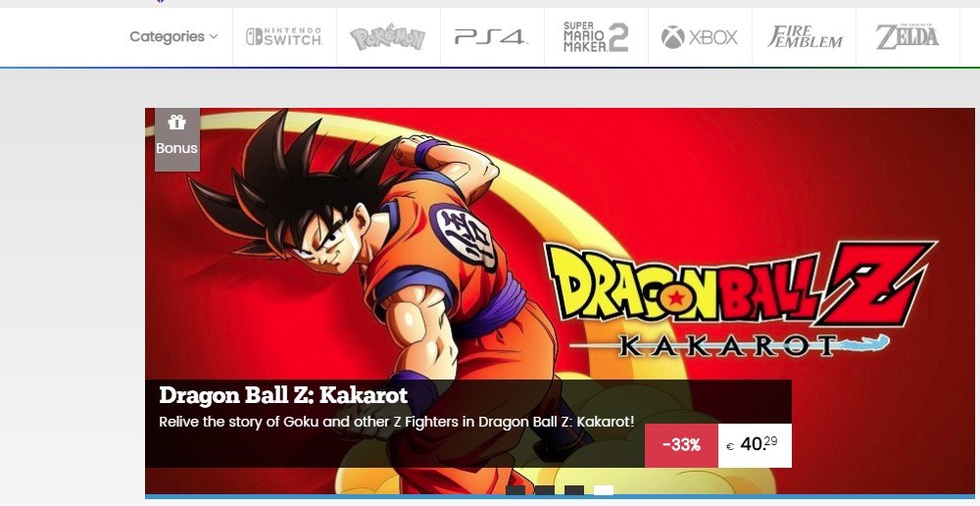Open the Fire Emblem logo link
Viewport: 980px width, 506px height.
pyautogui.click(x=805, y=37)
